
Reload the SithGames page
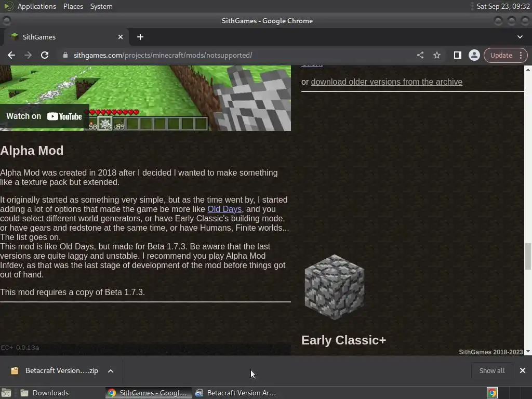pyautogui.click(x=45, y=55)
